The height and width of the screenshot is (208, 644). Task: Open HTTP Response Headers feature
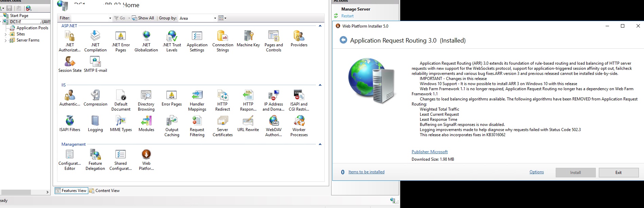click(x=248, y=100)
